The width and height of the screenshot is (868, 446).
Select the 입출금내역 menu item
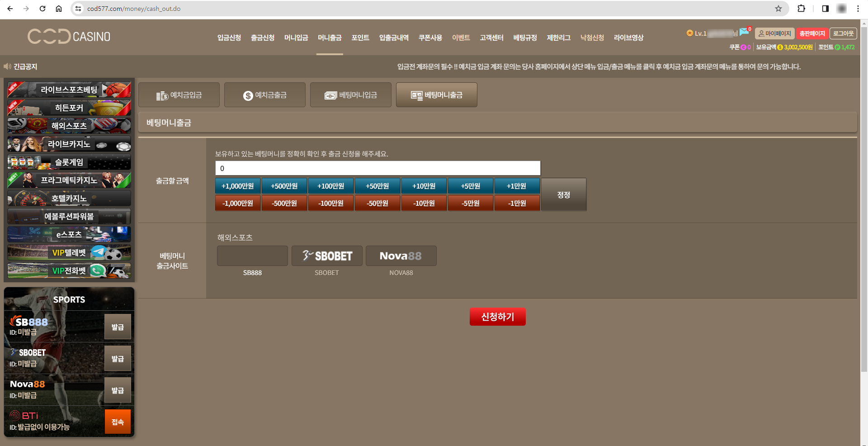[x=394, y=38]
